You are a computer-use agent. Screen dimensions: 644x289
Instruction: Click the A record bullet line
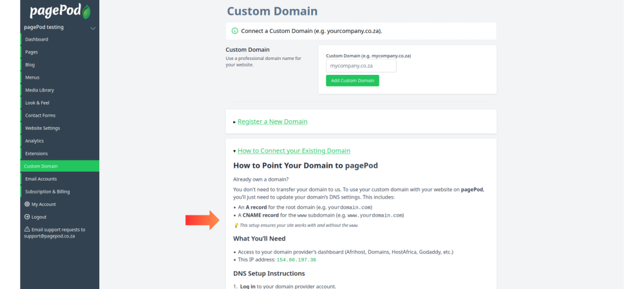[305, 208]
